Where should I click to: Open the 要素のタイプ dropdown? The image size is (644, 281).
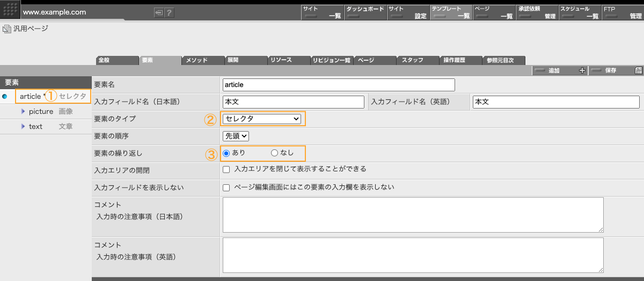[x=262, y=119]
